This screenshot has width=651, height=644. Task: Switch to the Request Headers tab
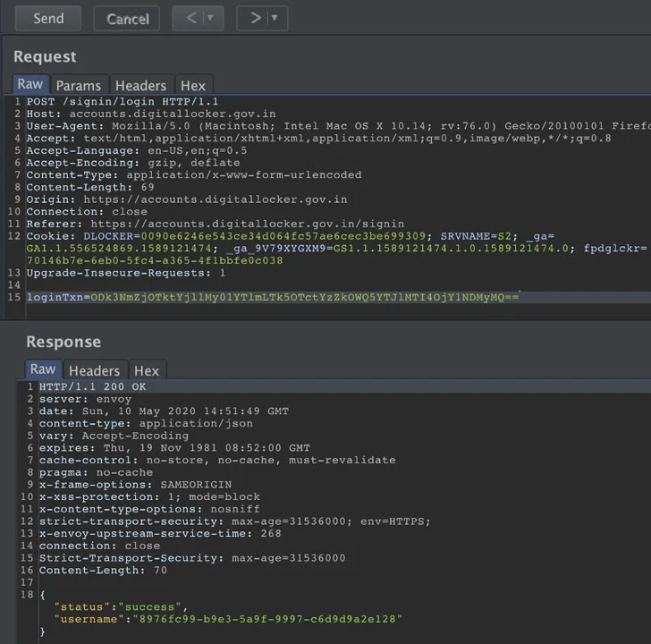tap(140, 86)
